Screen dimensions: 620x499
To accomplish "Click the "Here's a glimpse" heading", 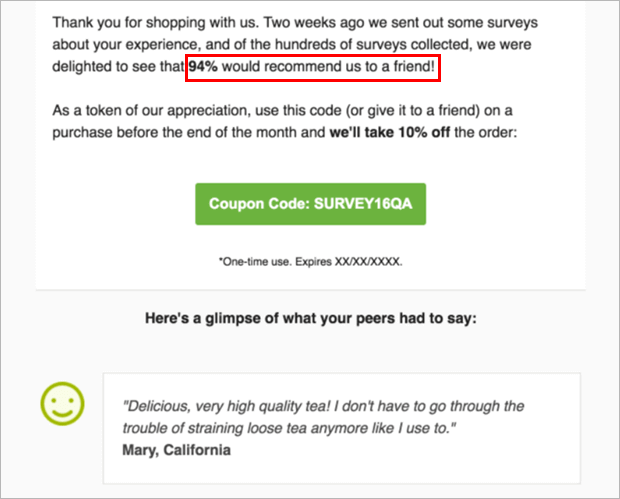I will click(x=310, y=318).
